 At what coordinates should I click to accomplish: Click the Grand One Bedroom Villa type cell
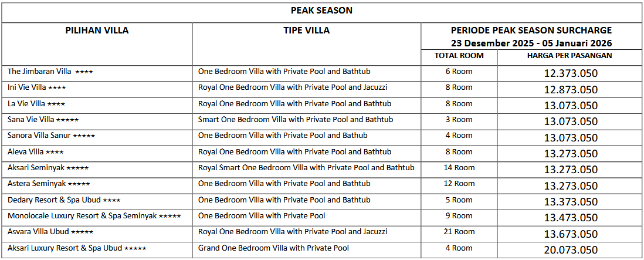tap(273, 248)
